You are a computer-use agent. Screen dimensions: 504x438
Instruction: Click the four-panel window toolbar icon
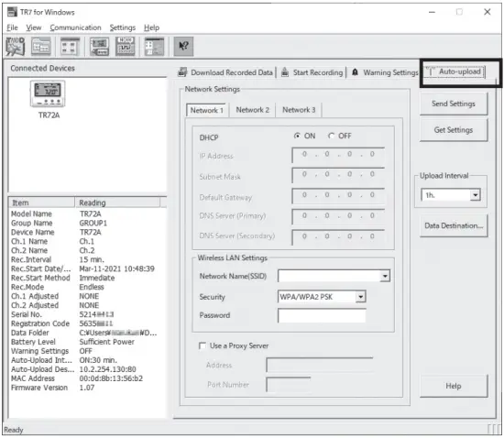click(70, 47)
